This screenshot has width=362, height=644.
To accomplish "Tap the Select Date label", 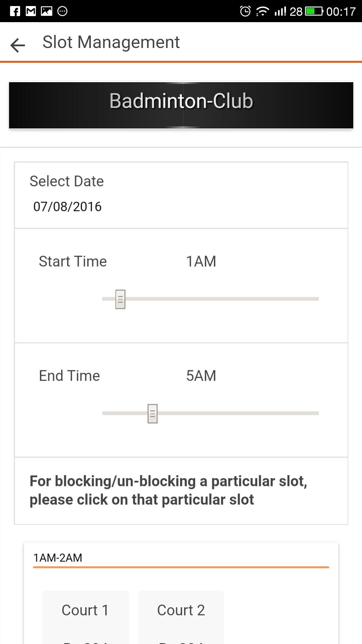I will 67,181.
